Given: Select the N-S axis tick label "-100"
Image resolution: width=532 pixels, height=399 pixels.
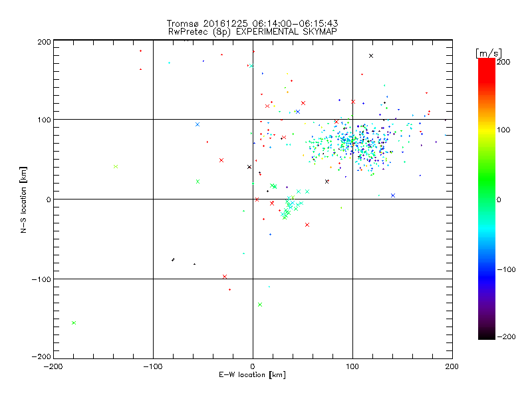Looking at the screenshot, I should (41, 279).
